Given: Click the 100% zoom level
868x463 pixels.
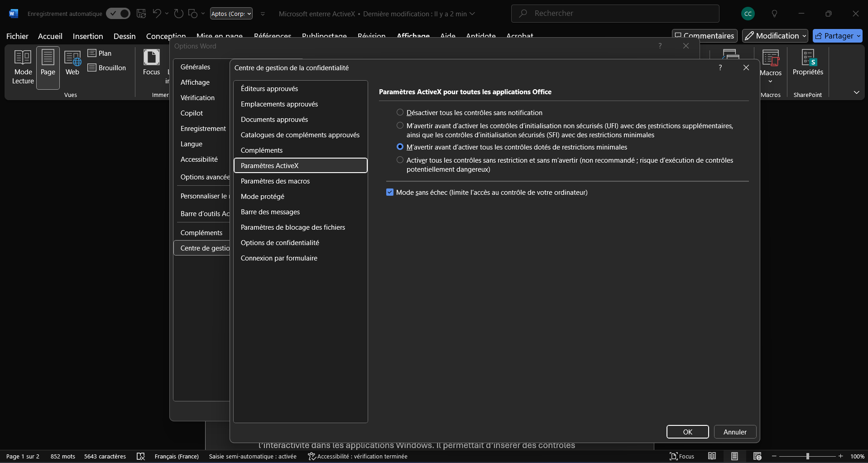Looking at the screenshot, I should 857,456.
